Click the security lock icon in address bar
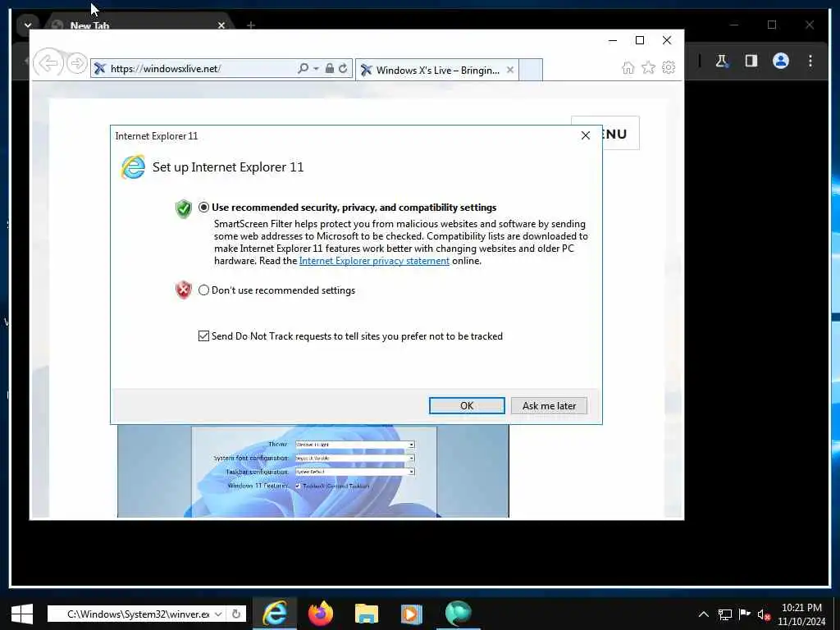This screenshot has height=630, width=840. coord(330,68)
